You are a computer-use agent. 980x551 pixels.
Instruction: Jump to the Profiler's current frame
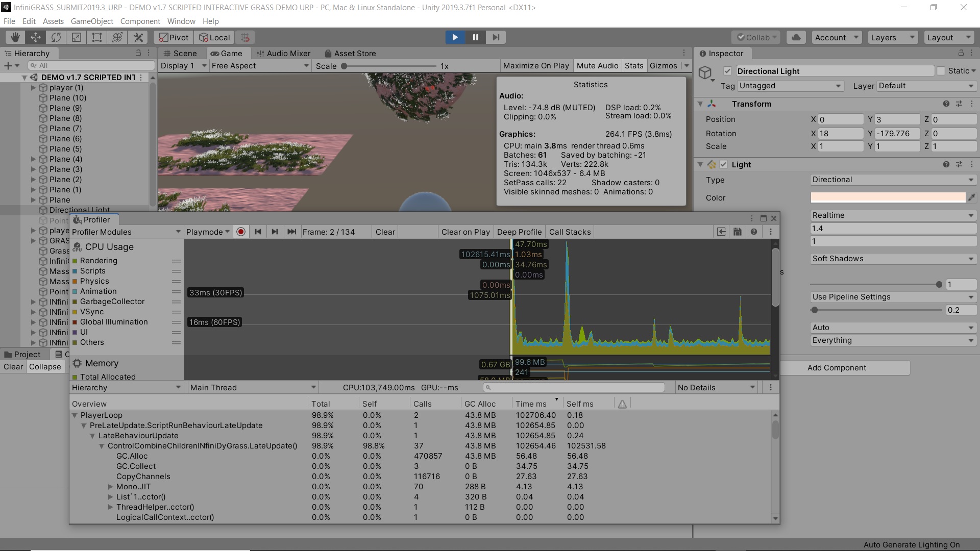point(291,232)
